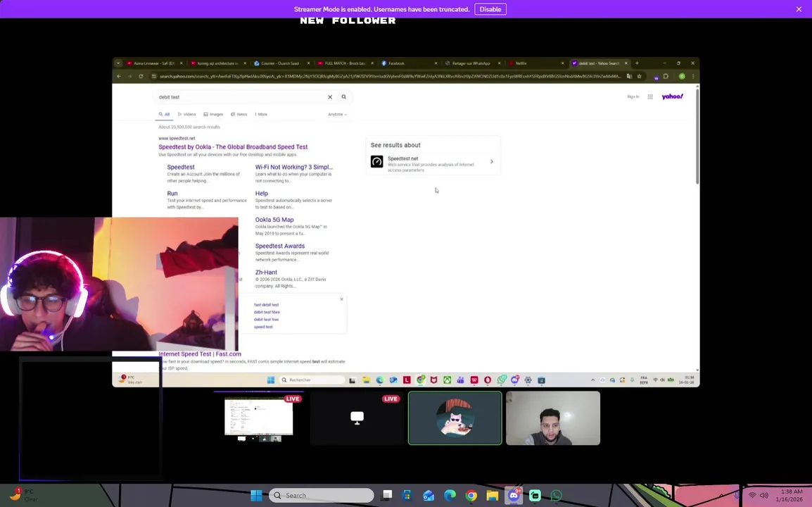Open the More search filters menu

pos(261,114)
